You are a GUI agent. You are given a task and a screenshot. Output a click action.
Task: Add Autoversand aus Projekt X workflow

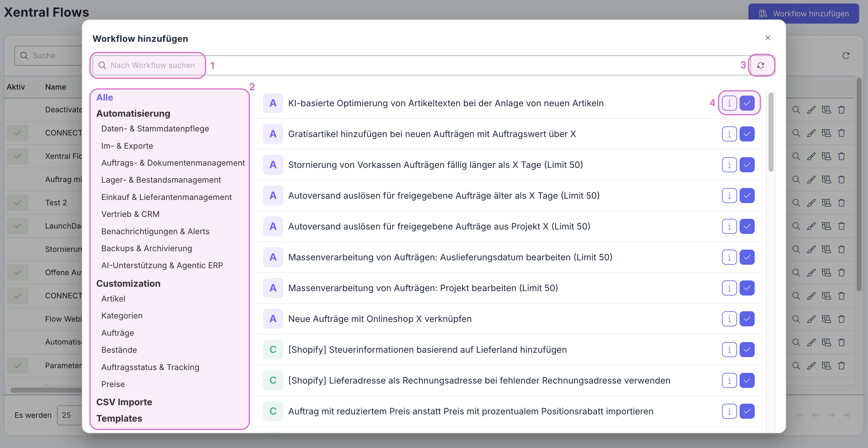pos(747,226)
